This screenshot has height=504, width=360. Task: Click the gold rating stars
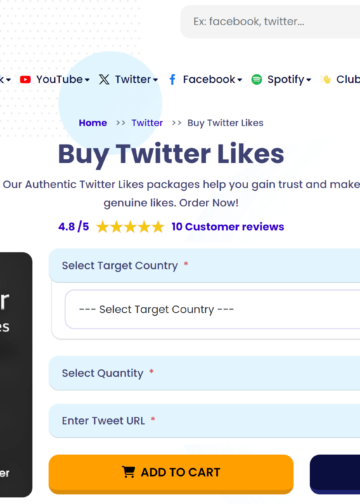[x=130, y=227]
